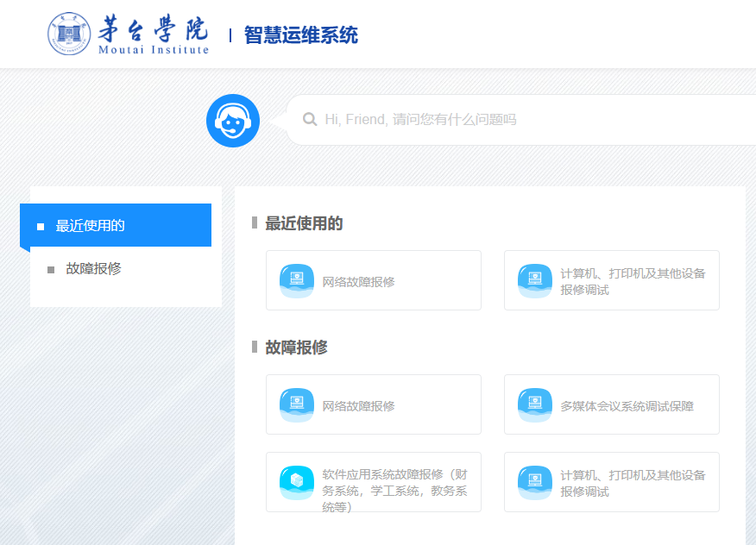Viewport: 756px width, 545px height.
Task: Open 计算机、打印机及其他设备报修调试 text in 故障报修 section
Action: [x=633, y=483]
